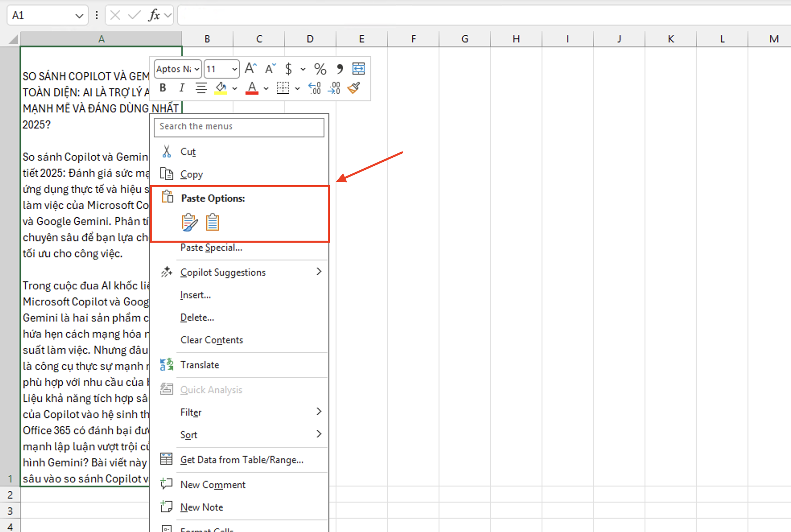The height and width of the screenshot is (532, 791).
Task: Click the Search the menus field
Action: click(239, 127)
